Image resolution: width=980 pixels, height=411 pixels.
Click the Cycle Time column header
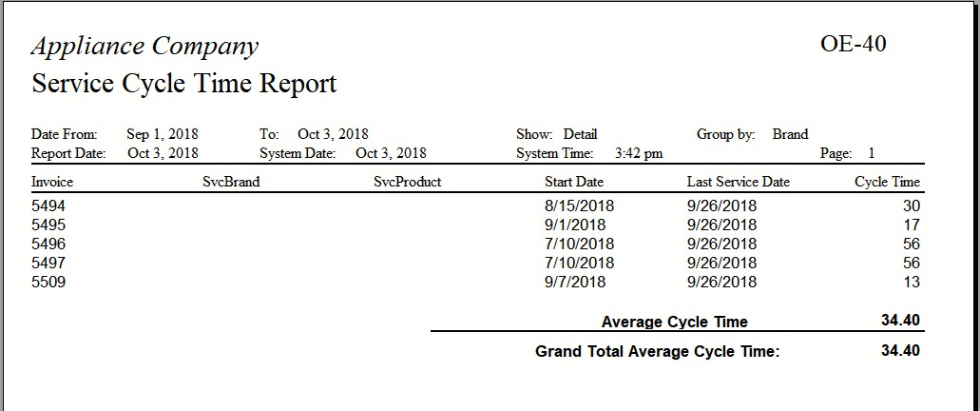[888, 182]
